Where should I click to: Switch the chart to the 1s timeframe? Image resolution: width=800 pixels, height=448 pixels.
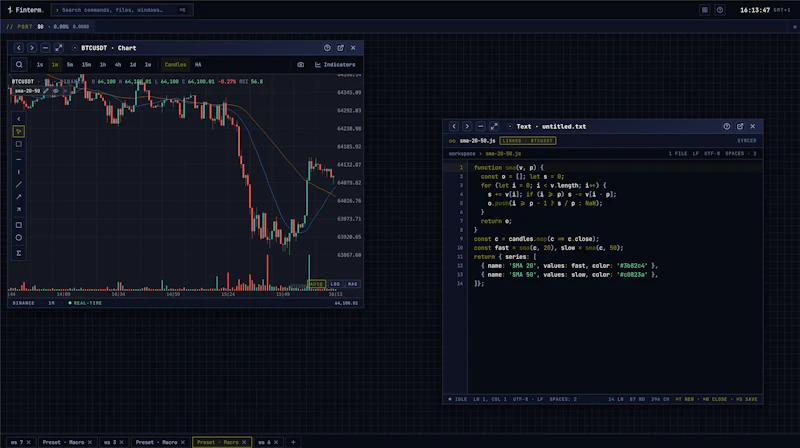tap(40, 65)
